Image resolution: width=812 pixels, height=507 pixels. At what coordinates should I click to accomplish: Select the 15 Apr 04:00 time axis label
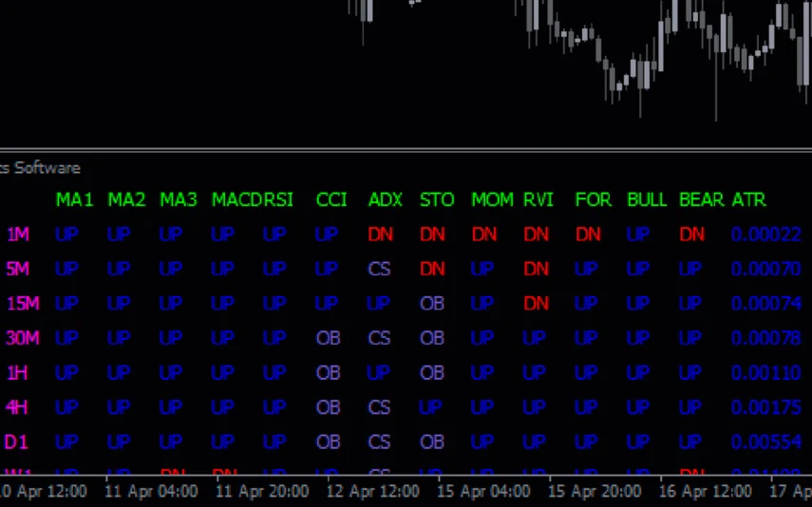pos(483,492)
